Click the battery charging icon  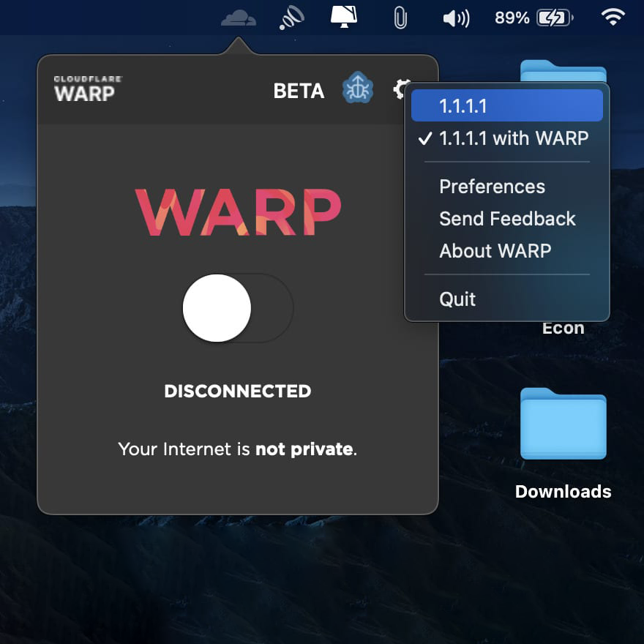[555, 18]
